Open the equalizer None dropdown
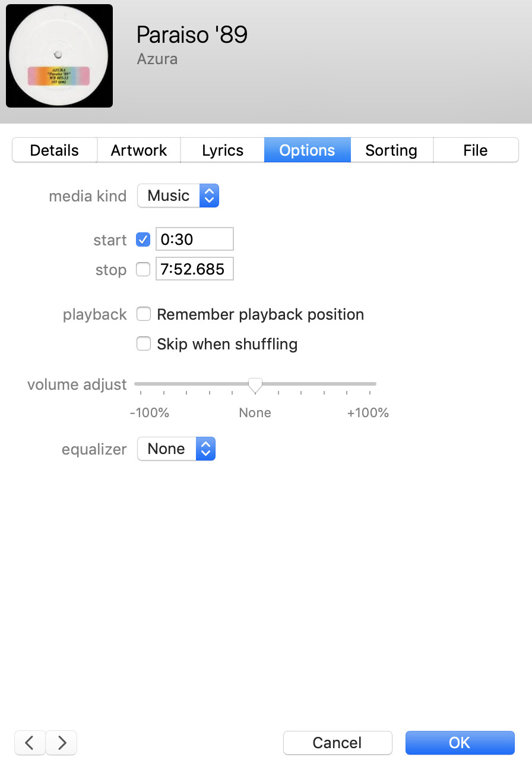 pos(176,449)
